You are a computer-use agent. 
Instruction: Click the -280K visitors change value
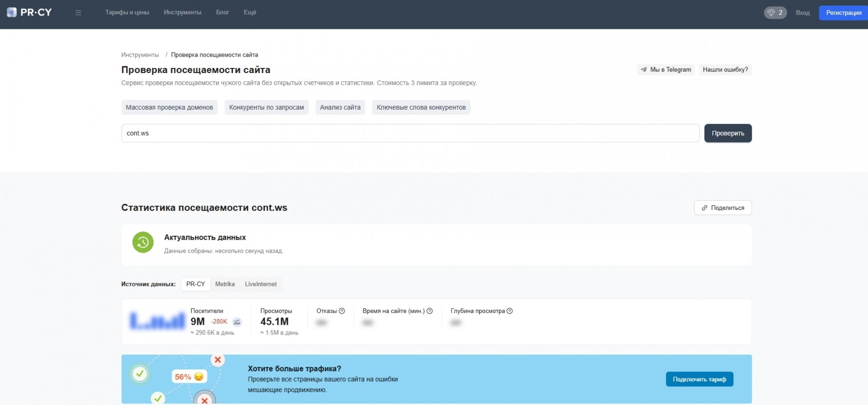click(x=219, y=322)
